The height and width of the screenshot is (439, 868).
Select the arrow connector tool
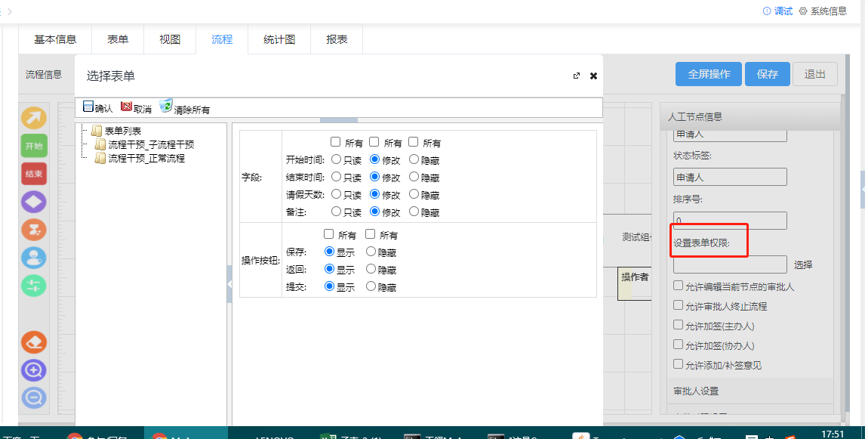pos(34,118)
